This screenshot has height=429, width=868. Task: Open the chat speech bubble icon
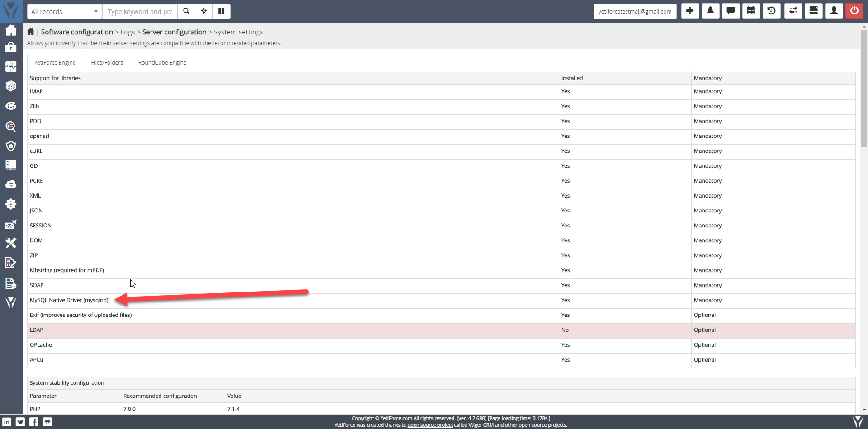(x=731, y=11)
